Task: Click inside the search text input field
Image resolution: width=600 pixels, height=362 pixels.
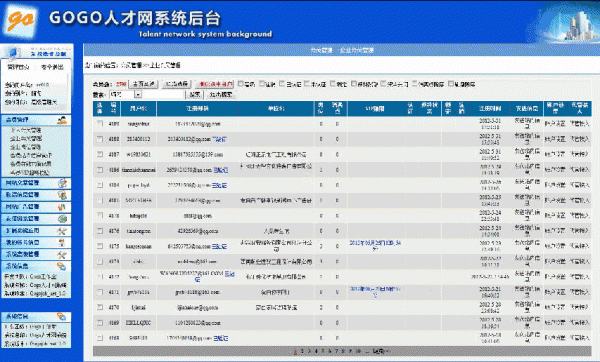Action: [163, 94]
